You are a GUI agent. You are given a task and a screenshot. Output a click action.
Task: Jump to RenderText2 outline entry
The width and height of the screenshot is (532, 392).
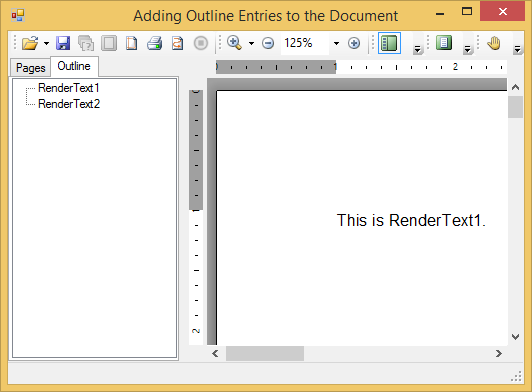click(69, 104)
